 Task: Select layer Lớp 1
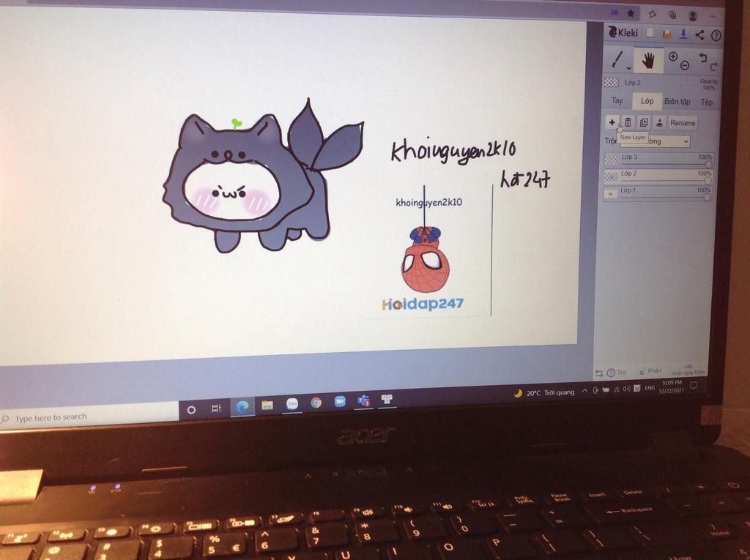point(657,193)
